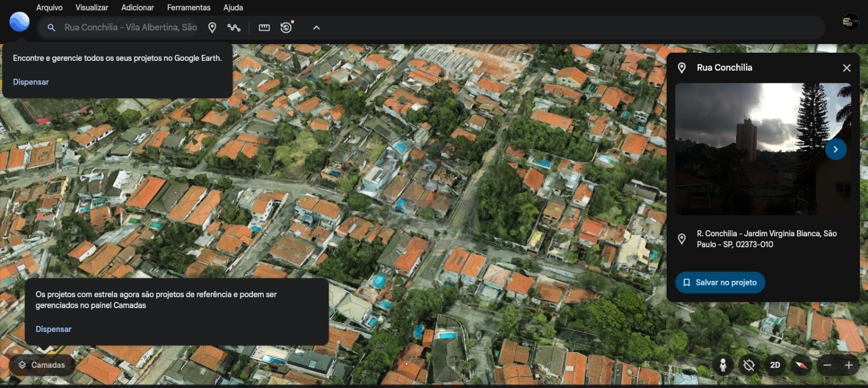This screenshot has height=388, width=868.
Task: Open the historical imagery clock icon
Action: (286, 28)
